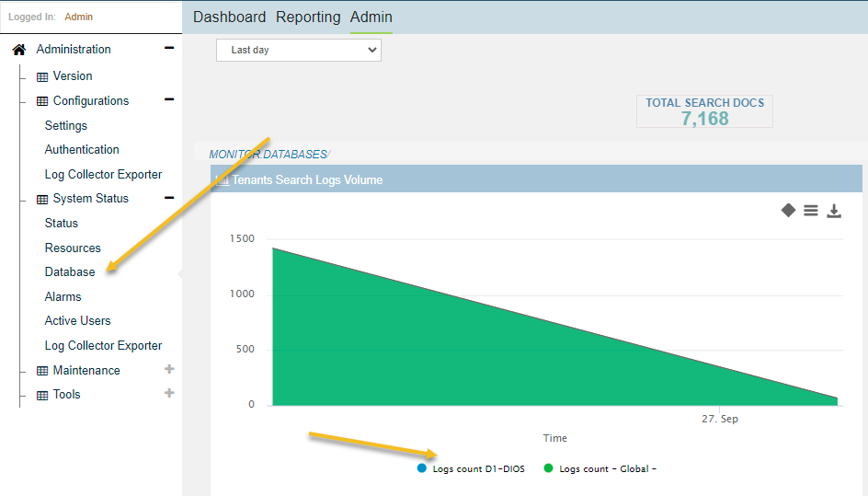868x496 pixels.
Task: Collapse the Configurations section
Action: pos(169,99)
